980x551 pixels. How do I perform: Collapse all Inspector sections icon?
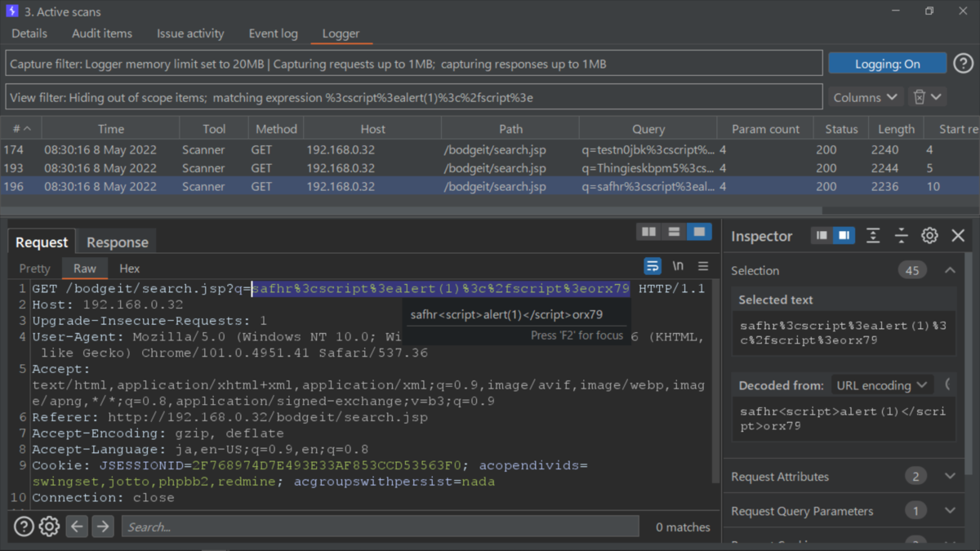(901, 236)
